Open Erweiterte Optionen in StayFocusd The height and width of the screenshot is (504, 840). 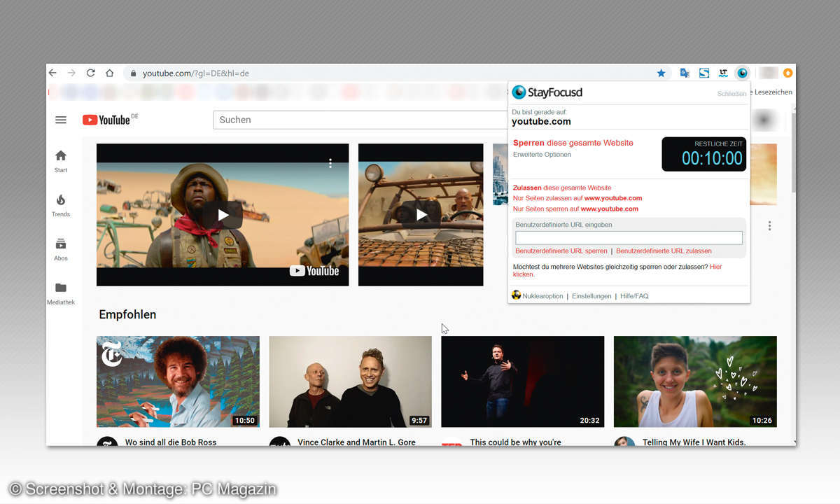tap(542, 155)
